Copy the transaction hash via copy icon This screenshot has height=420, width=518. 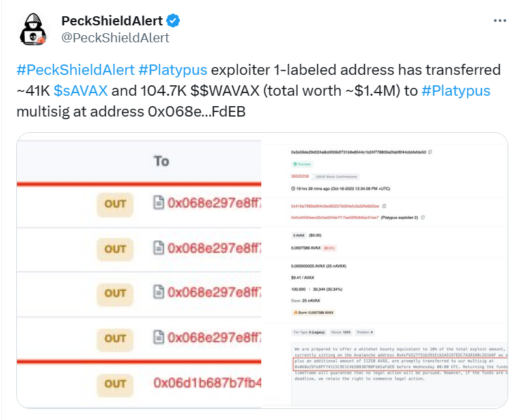point(430,152)
